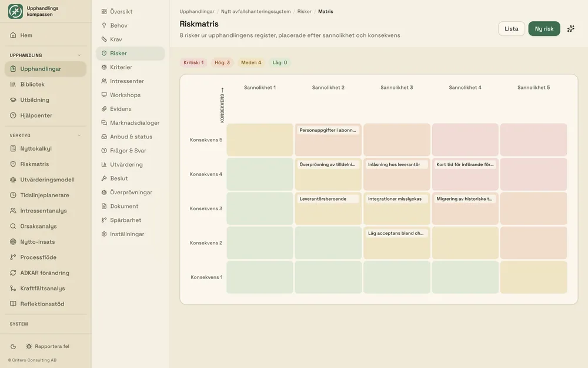588x368 pixels.
Task: Click the ADKAR förändring refresh icon
Action: pos(13,273)
